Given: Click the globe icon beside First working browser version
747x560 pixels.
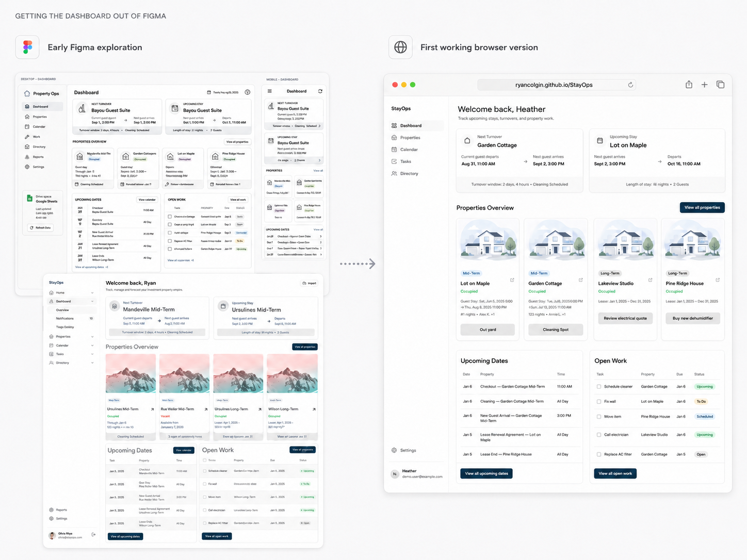Looking at the screenshot, I should tap(400, 47).
